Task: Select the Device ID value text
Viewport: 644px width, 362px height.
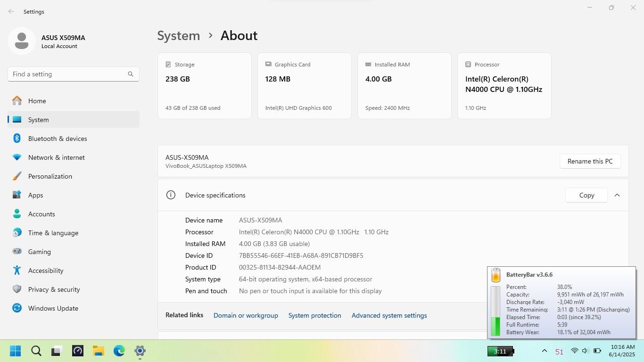Action: [x=301, y=255]
